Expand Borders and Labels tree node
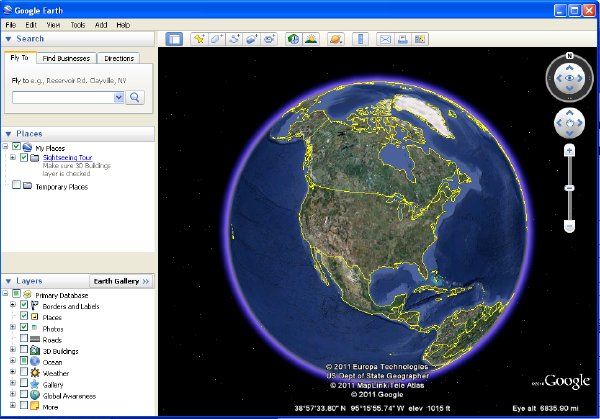The width and height of the screenshot is (600, 419). coord(13,305)
